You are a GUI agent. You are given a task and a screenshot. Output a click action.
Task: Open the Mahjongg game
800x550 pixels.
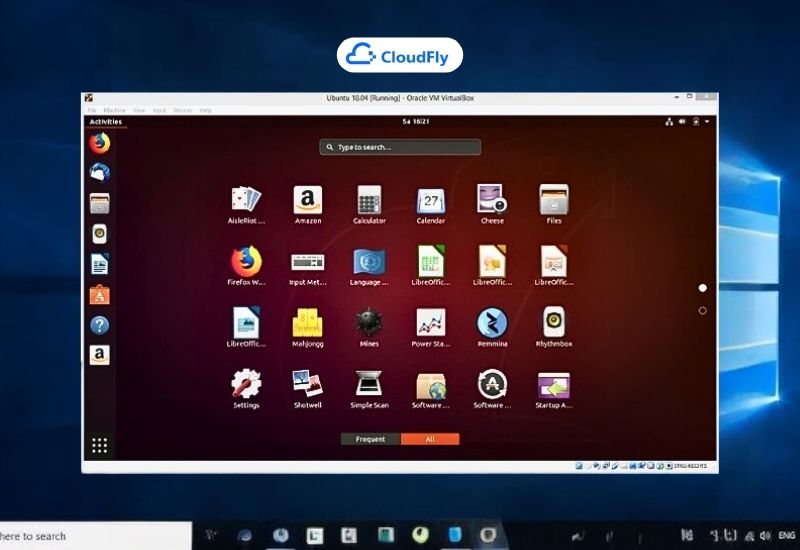308,327
